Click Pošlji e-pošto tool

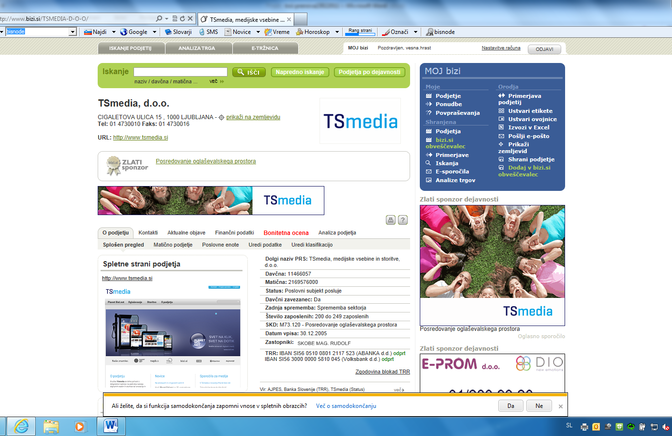pos(524,136)
